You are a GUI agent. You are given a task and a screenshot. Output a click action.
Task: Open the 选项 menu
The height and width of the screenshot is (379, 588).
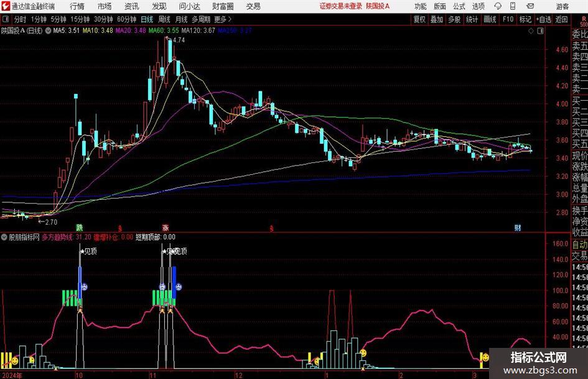(478, 6)
